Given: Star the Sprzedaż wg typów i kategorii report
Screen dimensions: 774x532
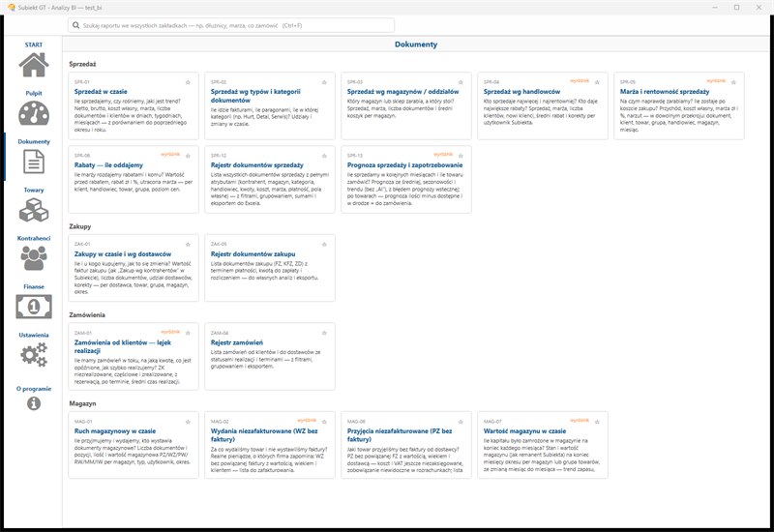Looking at the screenshot, I should click(324, 82).
